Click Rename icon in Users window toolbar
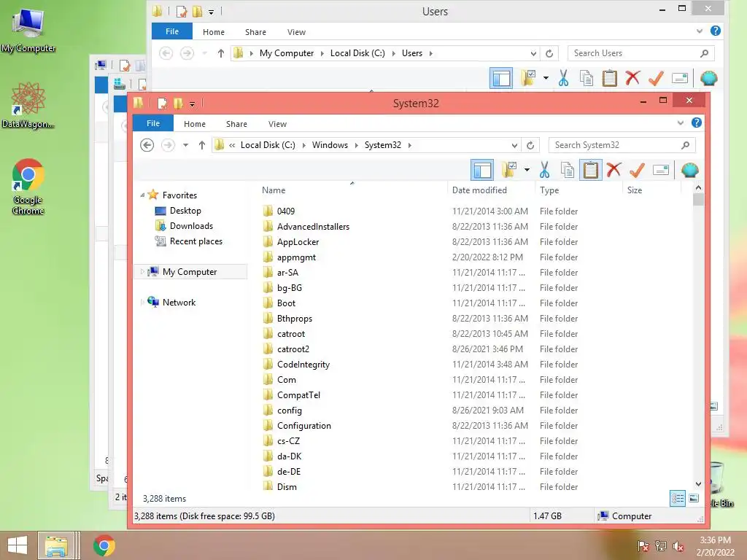This screenshot has height=560, width=747. click(x=680, y=78)
